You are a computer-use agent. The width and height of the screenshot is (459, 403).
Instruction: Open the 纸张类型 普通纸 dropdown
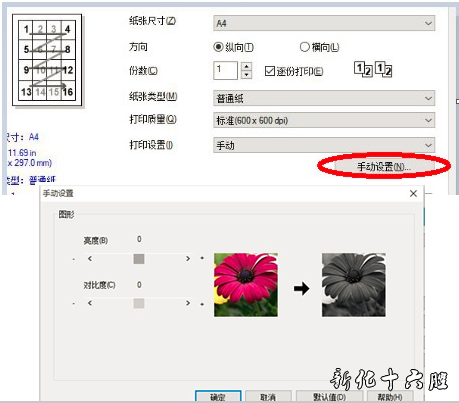[324, 98]
